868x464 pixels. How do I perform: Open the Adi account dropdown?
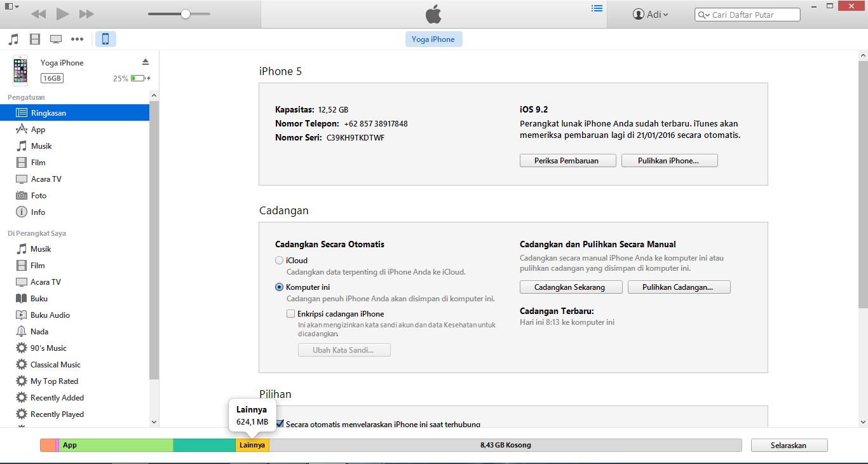(651, 15)
